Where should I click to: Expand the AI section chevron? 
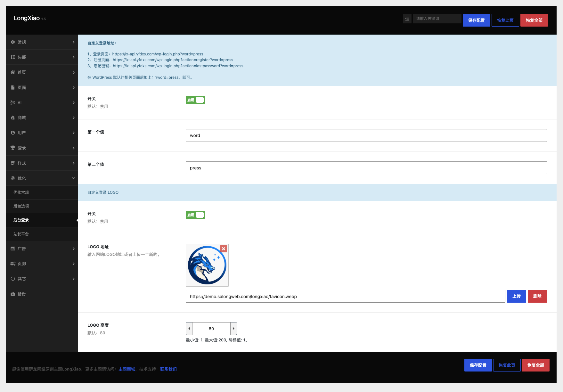(x=74, y=102)
